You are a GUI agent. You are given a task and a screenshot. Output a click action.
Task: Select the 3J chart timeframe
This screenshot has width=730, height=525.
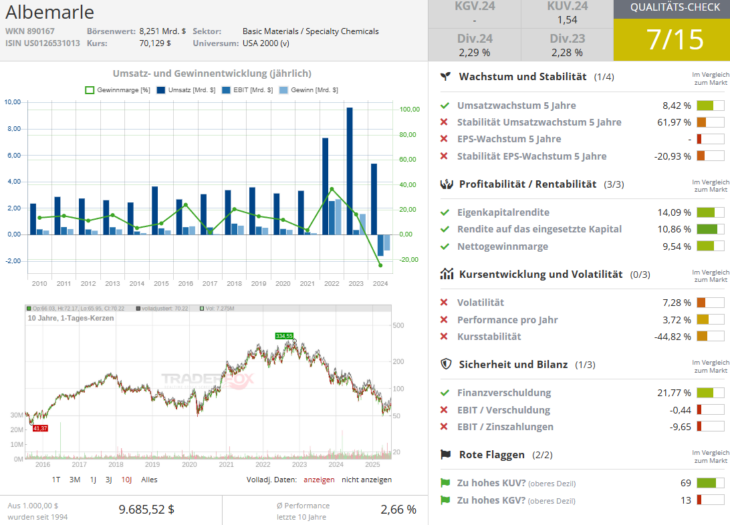[108, 479]
